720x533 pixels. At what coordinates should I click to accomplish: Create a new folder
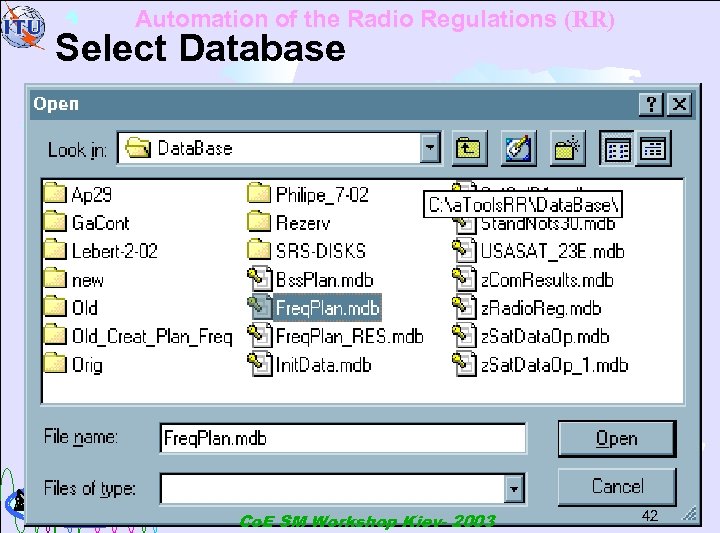point(568,149)
